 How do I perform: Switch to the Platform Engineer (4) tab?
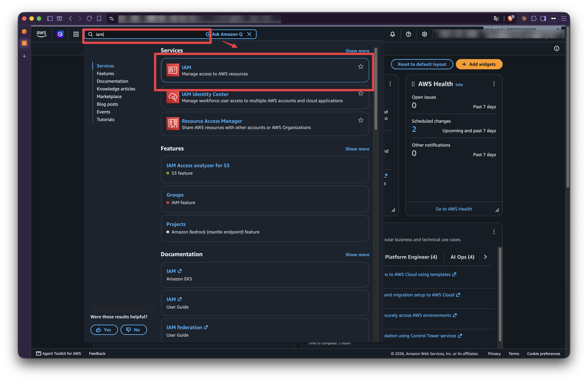click(411, 257)
